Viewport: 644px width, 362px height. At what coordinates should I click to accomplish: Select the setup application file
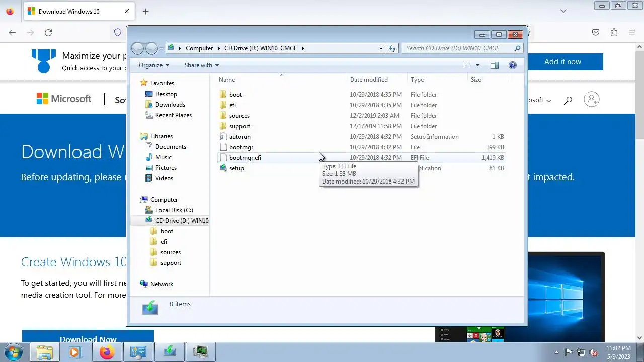coord(236,168)
